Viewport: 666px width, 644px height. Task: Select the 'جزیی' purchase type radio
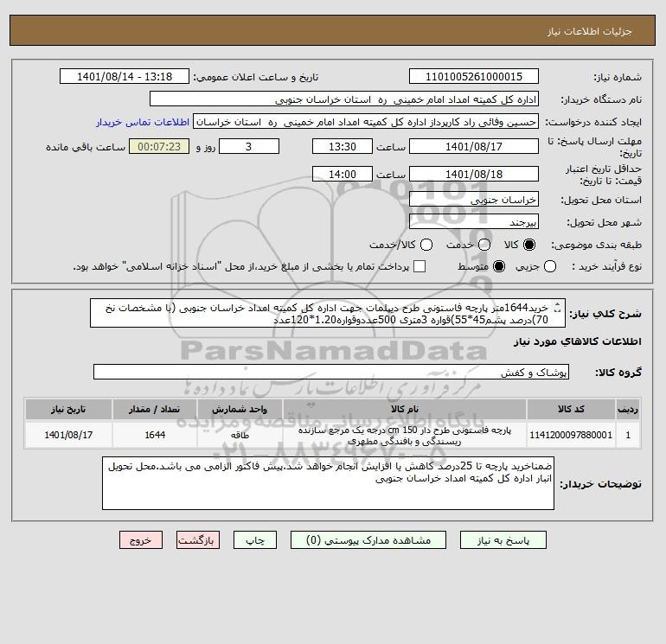click(550, 266)
